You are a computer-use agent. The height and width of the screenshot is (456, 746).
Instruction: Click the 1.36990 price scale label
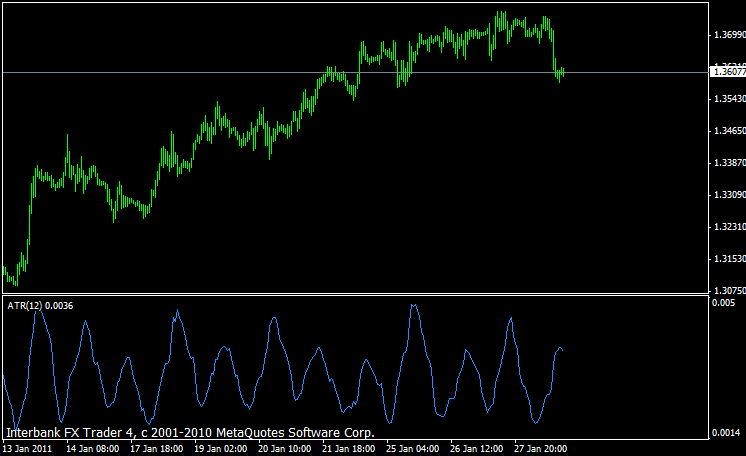tap(729, 35)
